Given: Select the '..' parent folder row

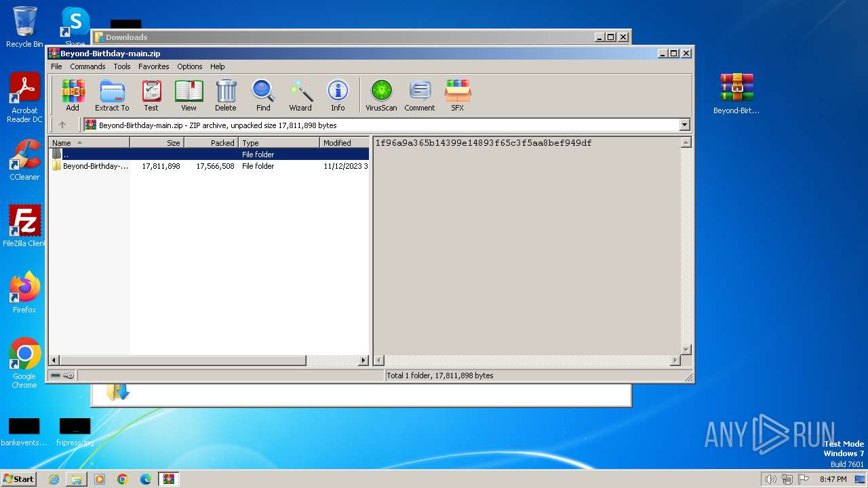Looking at the screenshot, I should click(x=210, y=155).
